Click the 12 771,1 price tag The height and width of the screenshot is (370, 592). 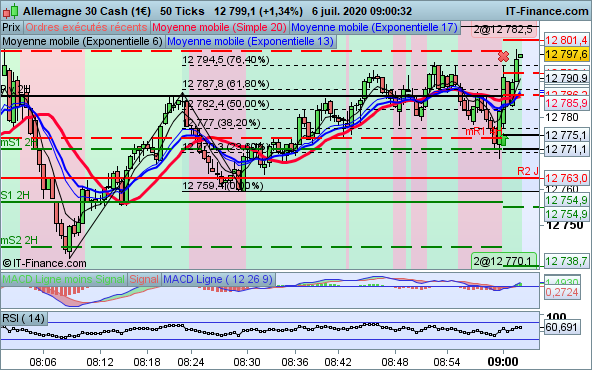(x=567, y=149)
